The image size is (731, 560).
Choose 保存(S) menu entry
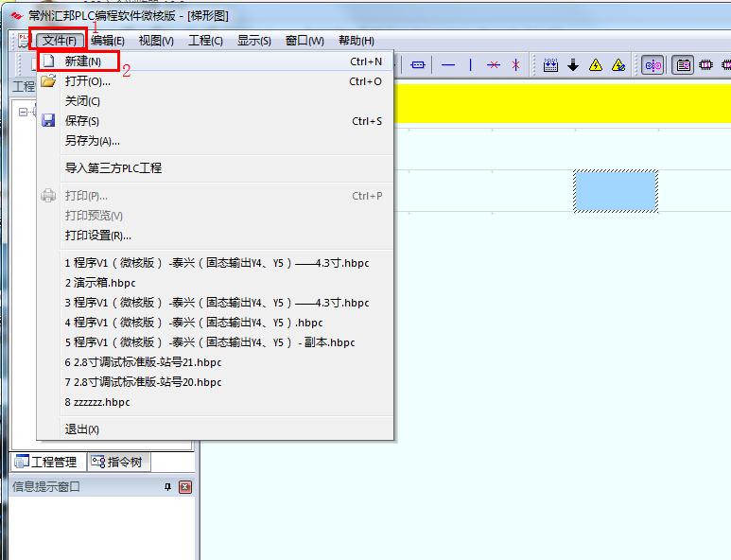216,121
